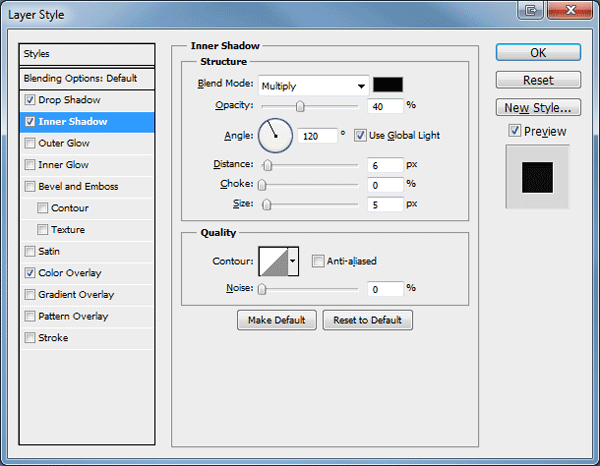Toggle the Preview checkbox

[515, 131]
